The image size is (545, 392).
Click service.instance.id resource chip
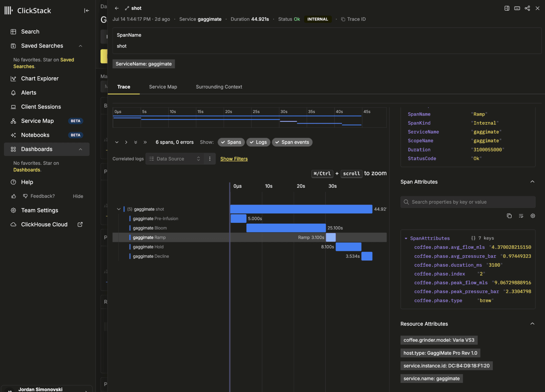coord(447,366)
